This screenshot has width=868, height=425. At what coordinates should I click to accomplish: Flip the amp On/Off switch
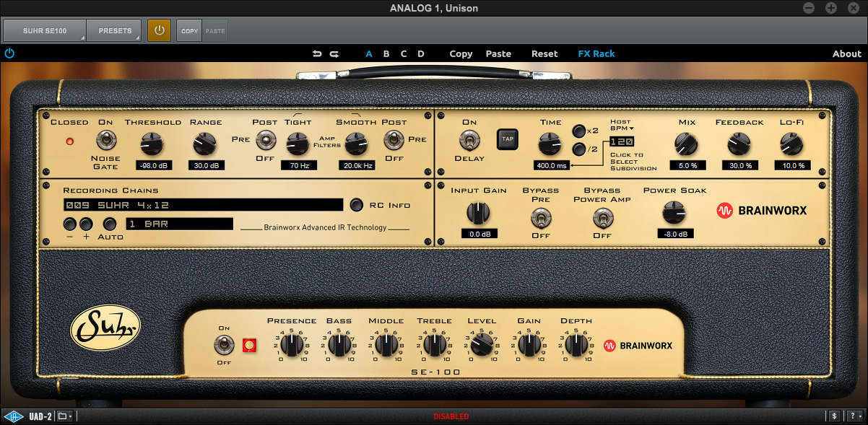[x=224, y=345]
